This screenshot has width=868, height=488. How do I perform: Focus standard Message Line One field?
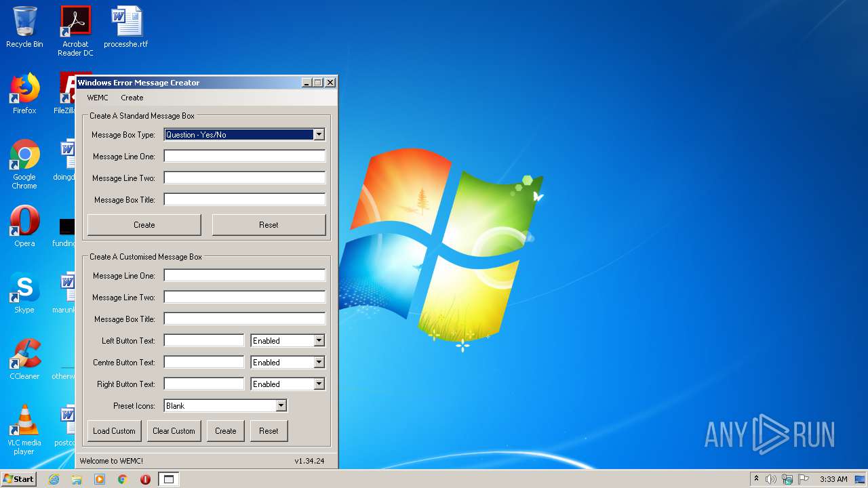245,157
